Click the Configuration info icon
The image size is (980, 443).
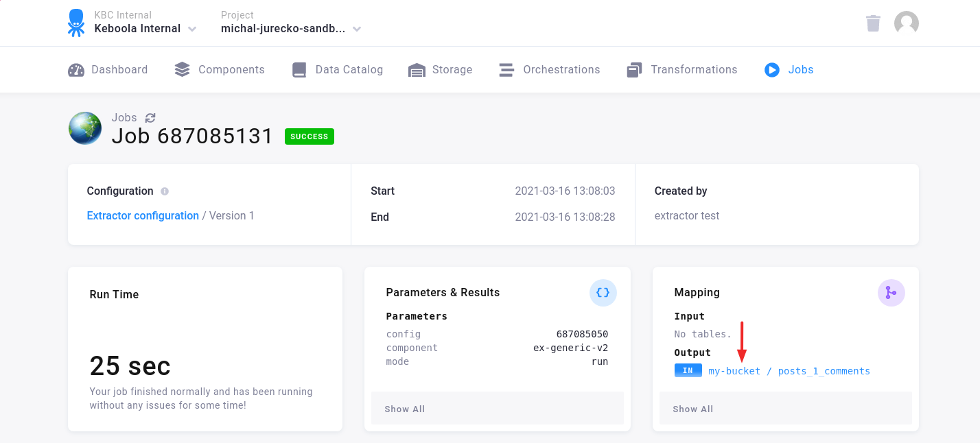point(165,191)
